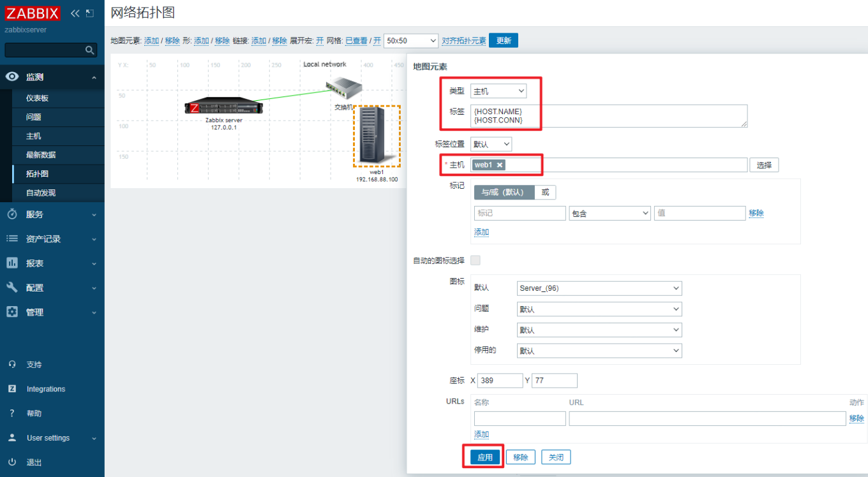Image resolution: width=868 pixels, height=477 pixels.
Task: Click the headset icon for 支持
Action: tap(11, 365)
